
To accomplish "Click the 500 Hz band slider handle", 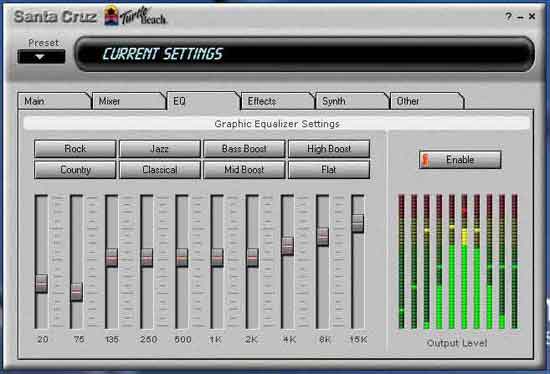I will [182, 258].
